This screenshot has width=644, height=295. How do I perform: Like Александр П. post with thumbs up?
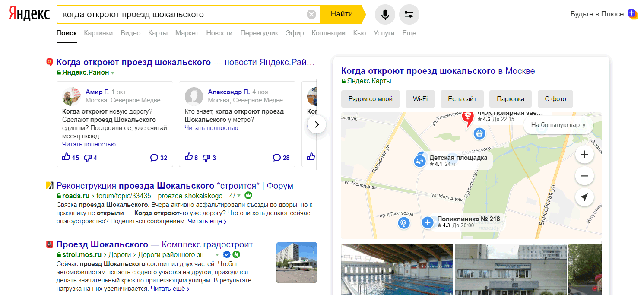coord(189,157)
